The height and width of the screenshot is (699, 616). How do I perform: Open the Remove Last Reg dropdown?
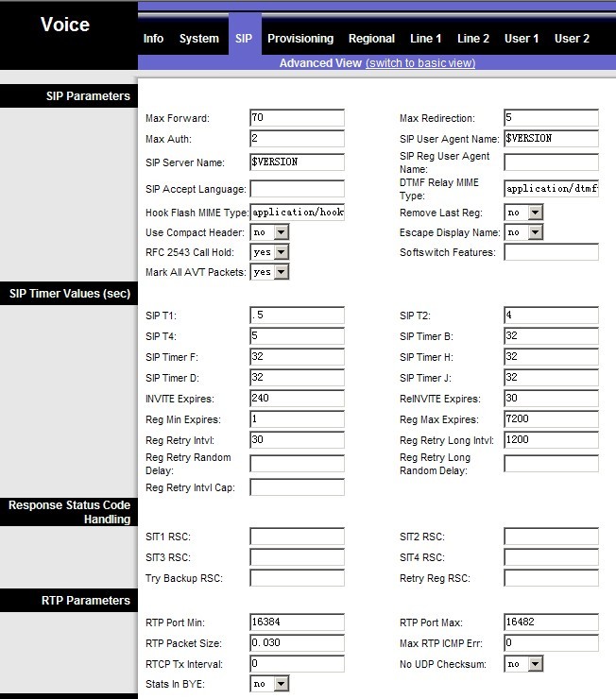click(523, 213)
